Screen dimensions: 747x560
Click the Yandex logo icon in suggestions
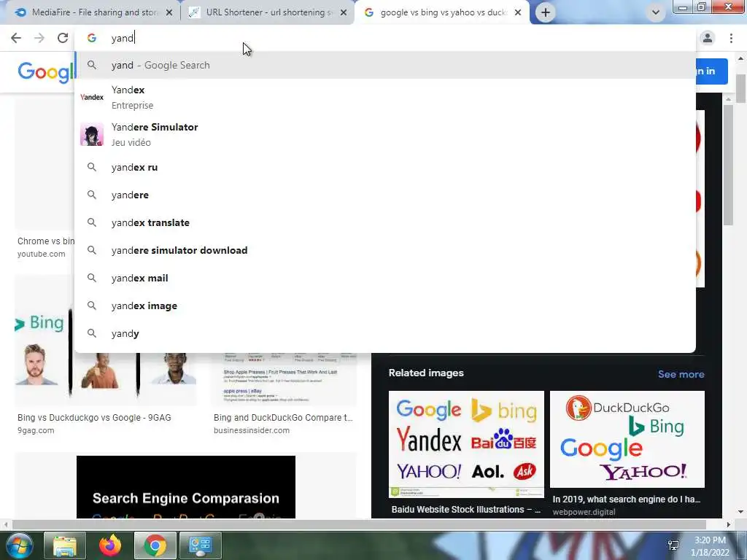tap(92, 97)
